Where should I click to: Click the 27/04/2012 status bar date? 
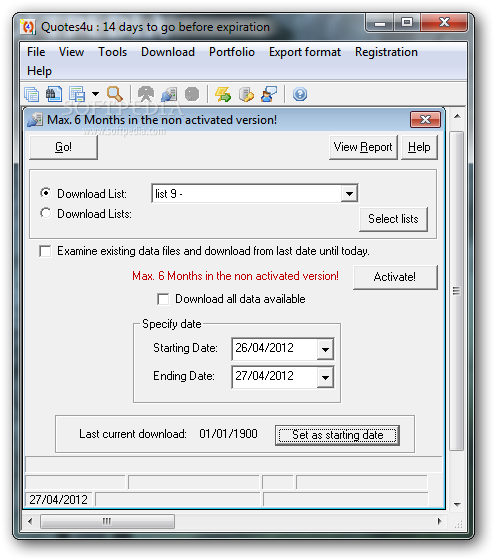[59, 500]
